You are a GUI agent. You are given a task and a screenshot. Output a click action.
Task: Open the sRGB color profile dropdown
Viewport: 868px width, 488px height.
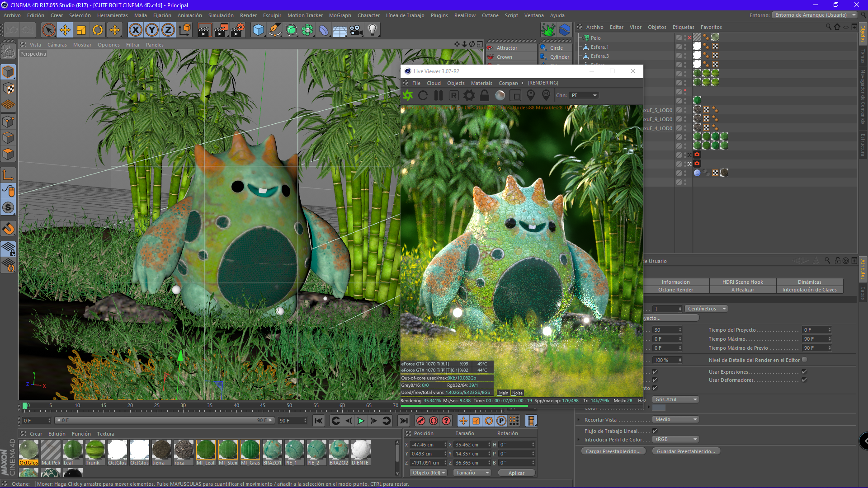pyautogui.click(x=675, y=439)
